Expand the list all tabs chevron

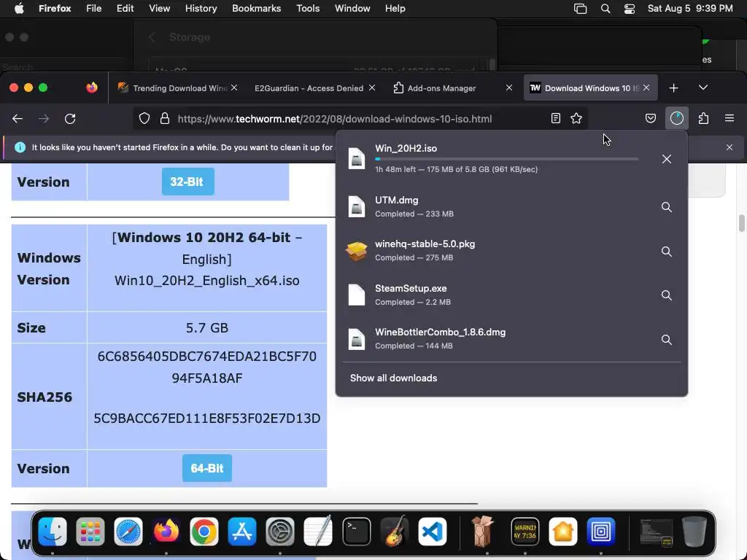(x=703, y=87)
